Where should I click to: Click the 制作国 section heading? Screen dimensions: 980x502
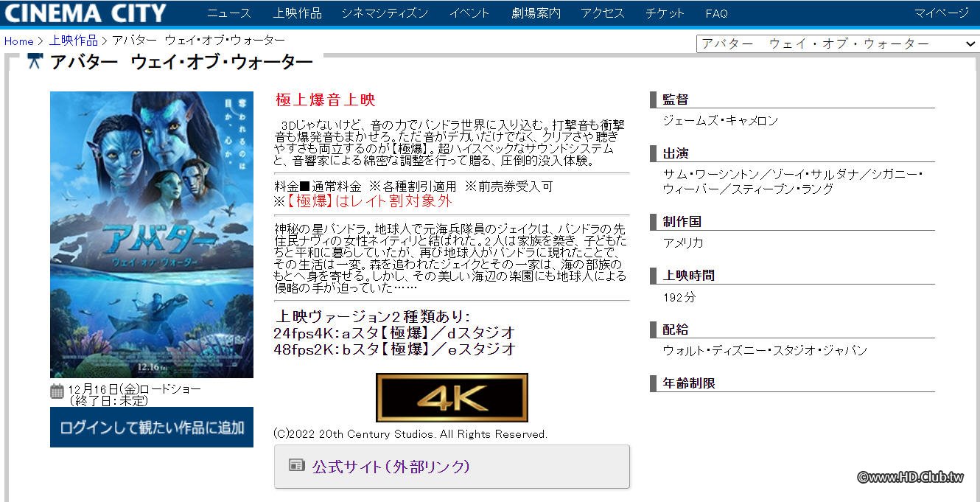tap(682, 221)
